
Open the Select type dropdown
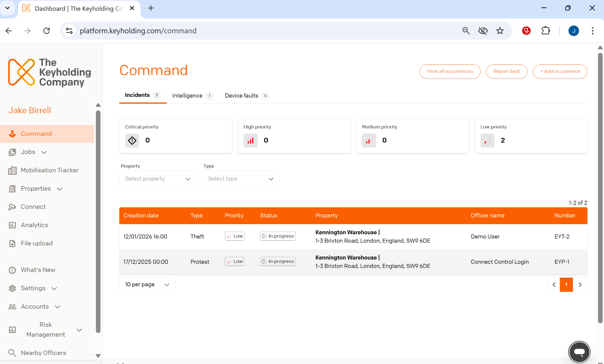[x=241, y=179]
